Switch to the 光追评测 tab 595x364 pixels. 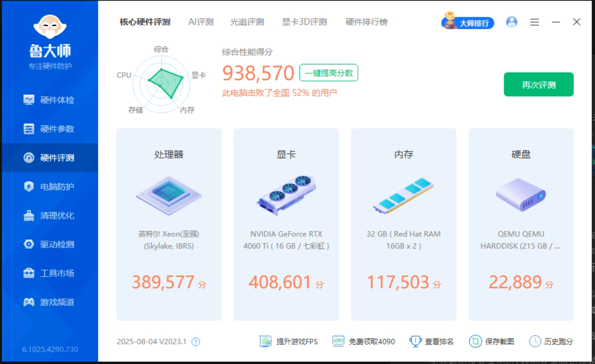(247, 22)
